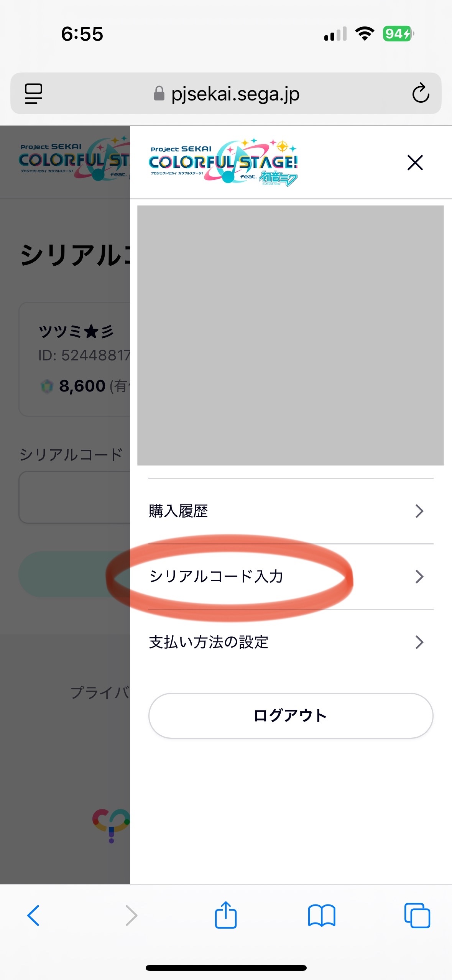Click the ログアウト button
Image resolution: width=452 pixels, height=980 pixels.
click(x=291, y=715)
